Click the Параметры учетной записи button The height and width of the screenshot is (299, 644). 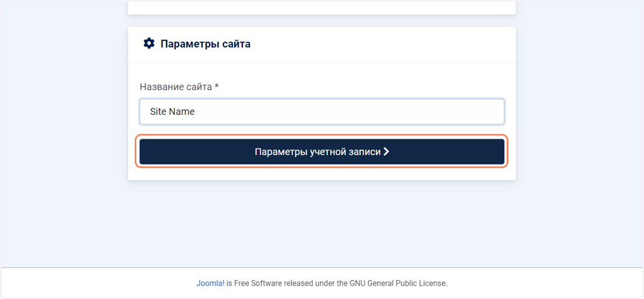[322, 152]
